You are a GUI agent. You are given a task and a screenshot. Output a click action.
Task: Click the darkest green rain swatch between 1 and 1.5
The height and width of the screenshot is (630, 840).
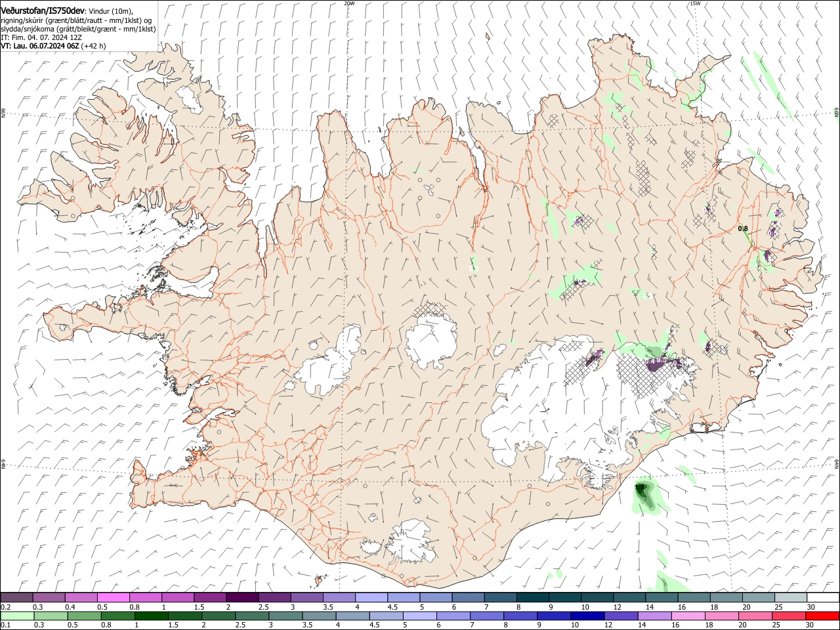[x=151, y=616]
